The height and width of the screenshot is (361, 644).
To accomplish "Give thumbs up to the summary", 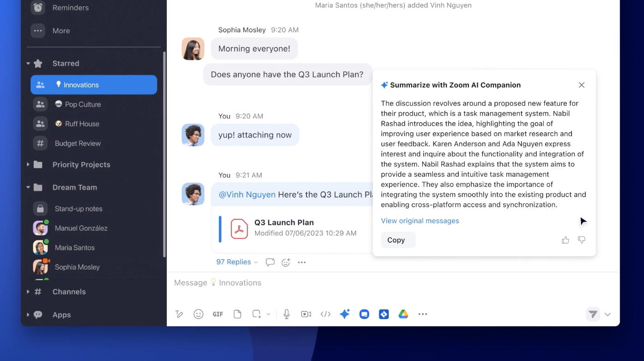I will (x=565, y=240).
